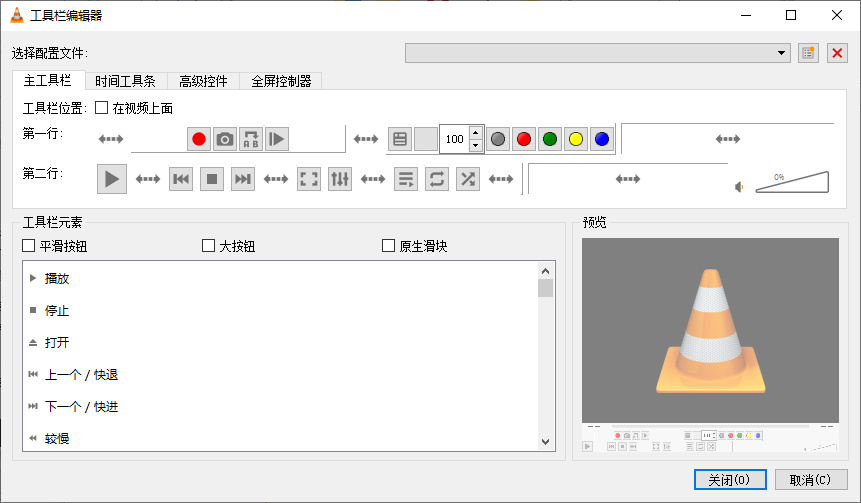Select 播放 in the toolbar elements list
This screenshot has width=861, height=503.
point(281,278)
